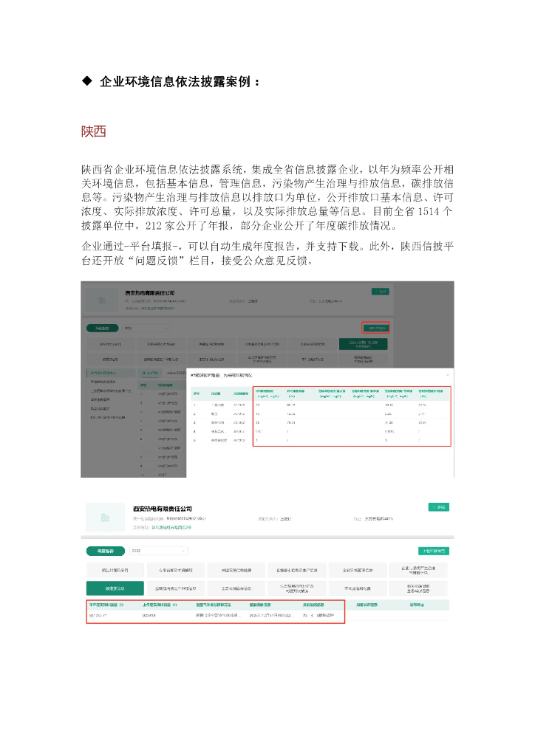
Task: Click the red-boxed download report button, upper screenshot
Action: (x=376, y=328)
